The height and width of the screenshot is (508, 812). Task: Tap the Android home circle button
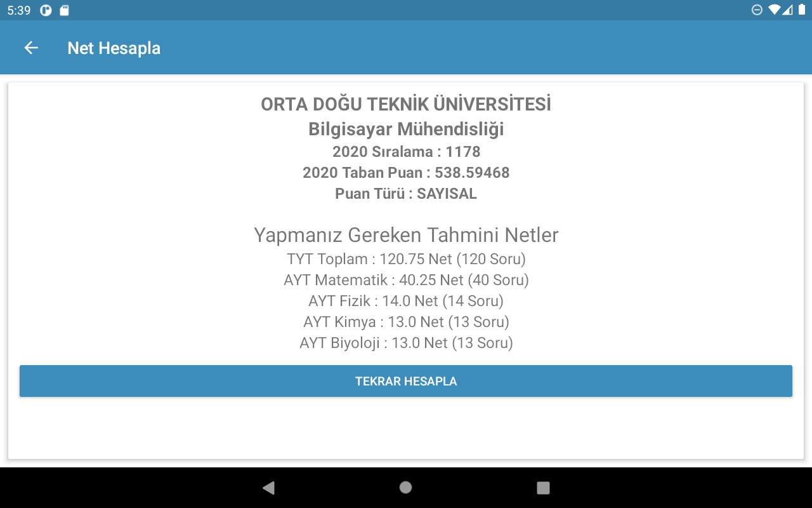[406, 488]
